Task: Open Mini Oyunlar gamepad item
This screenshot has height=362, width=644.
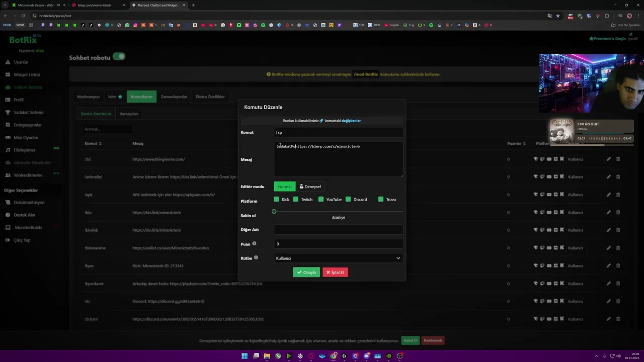Action: click(22, 137)
